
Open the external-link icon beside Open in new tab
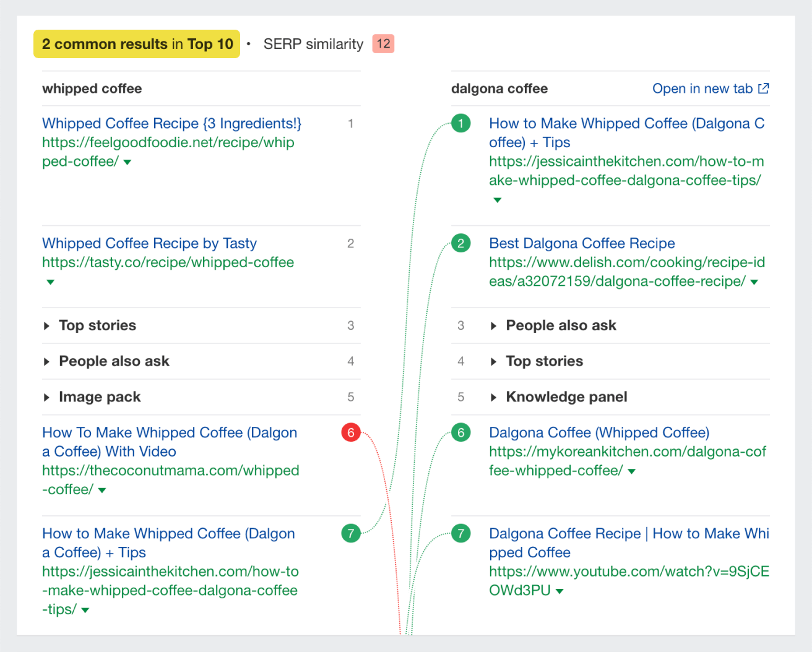pyautogui.click(x=764, y=88)
